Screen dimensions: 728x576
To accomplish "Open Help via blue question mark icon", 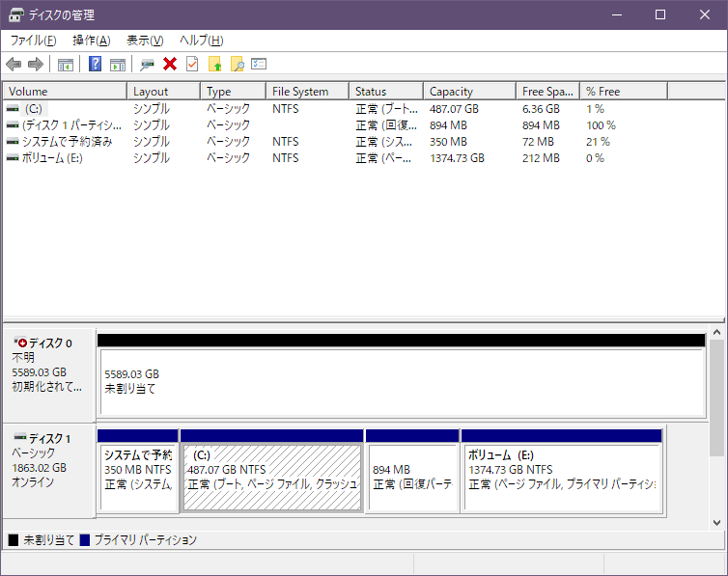I will [x=96, y=64].
